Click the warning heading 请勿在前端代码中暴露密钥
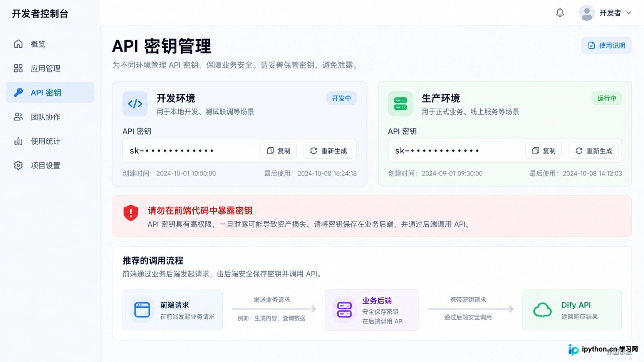This screenshot has width=644, height=362. point(200,211)
